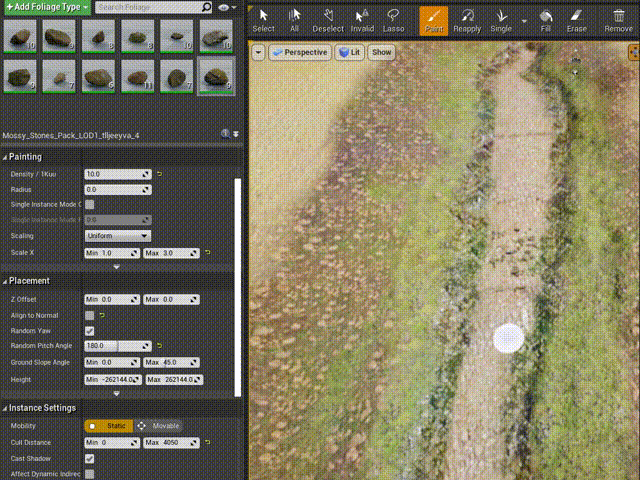Enable Single Instance Mode checkbox
Viewport: 640px width, 480px height.
(x=89, y=204)
